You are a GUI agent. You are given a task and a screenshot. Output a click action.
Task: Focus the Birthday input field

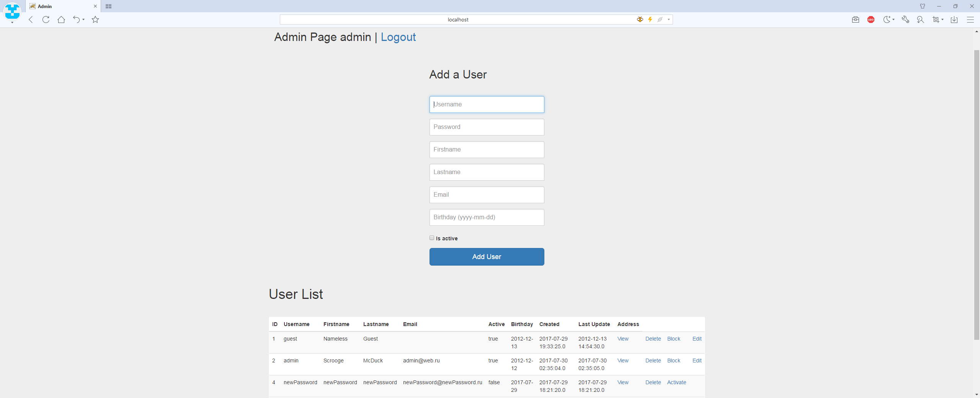point(487,217)
